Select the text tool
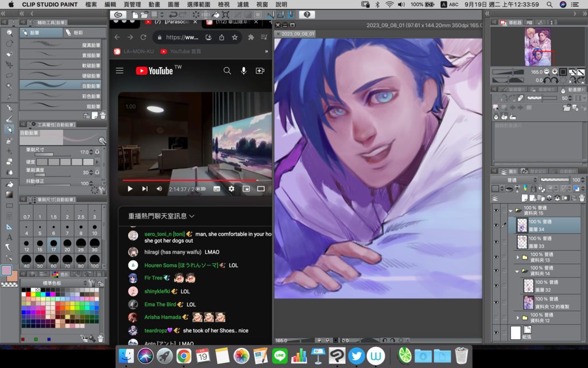 coord(9,237)
